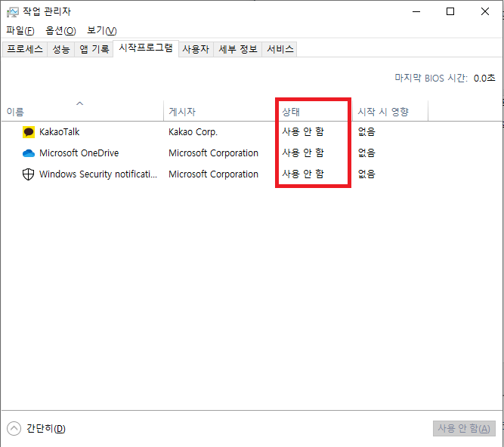The height and width of the screenshot is (447, 504).
Task: Click OneDrive's 없음 startup impact
Action: (x=366, y=153)
